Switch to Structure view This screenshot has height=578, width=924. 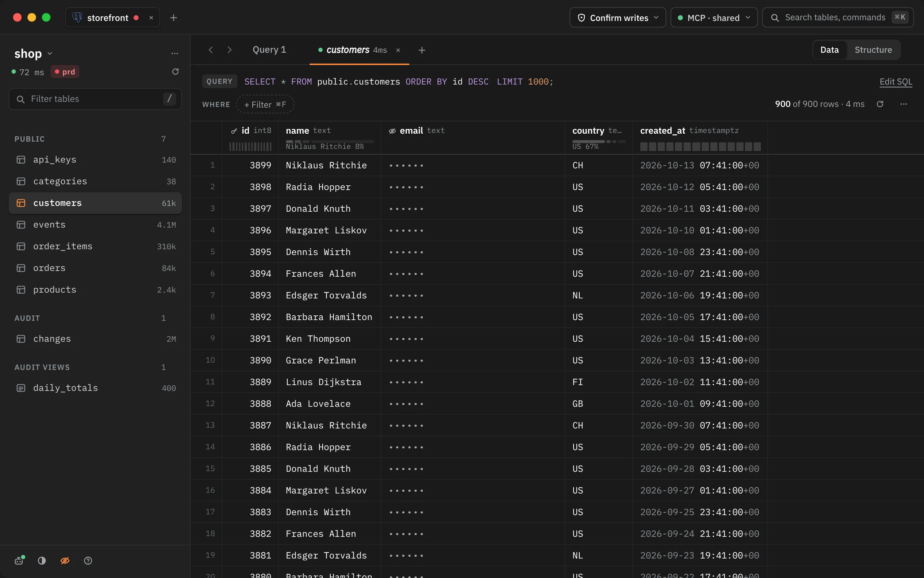(x=873, y=50)
